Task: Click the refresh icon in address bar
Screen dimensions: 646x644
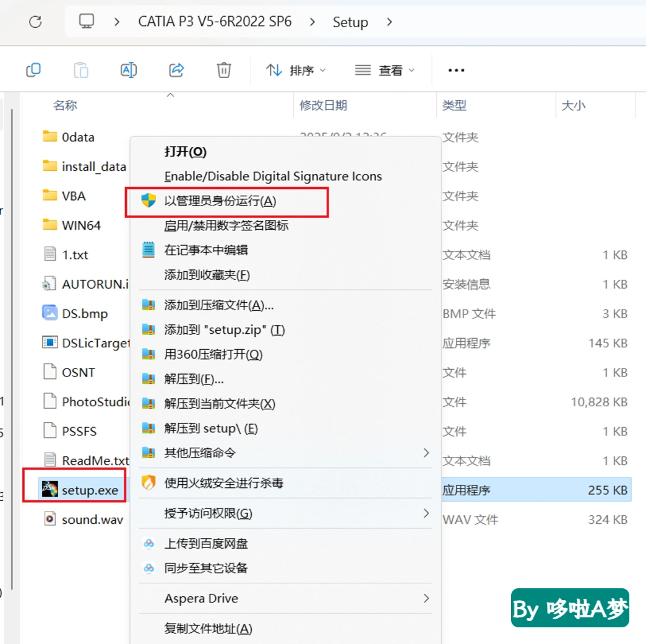Action: pyautogui.click(x=35, y=22)
